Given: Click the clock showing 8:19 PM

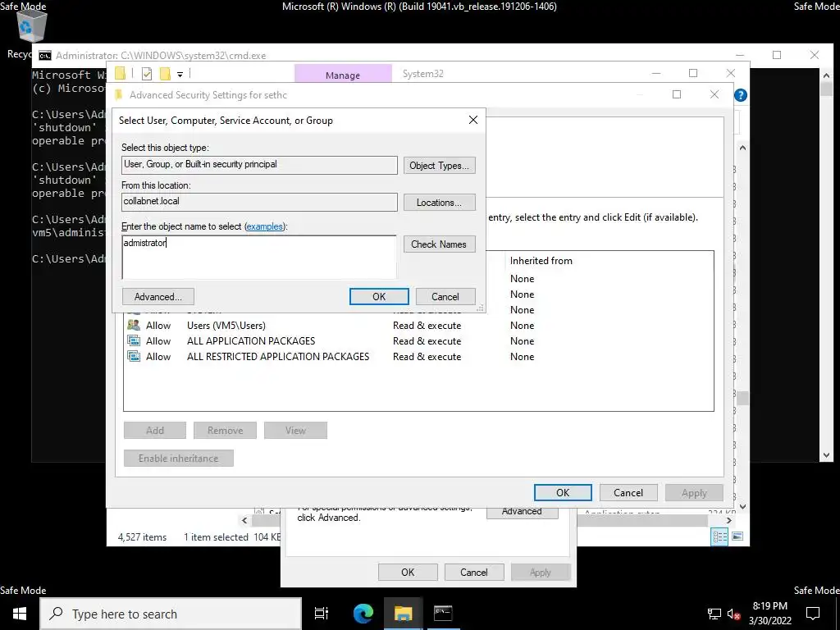Looking at the screenshot, I should 769,606.
